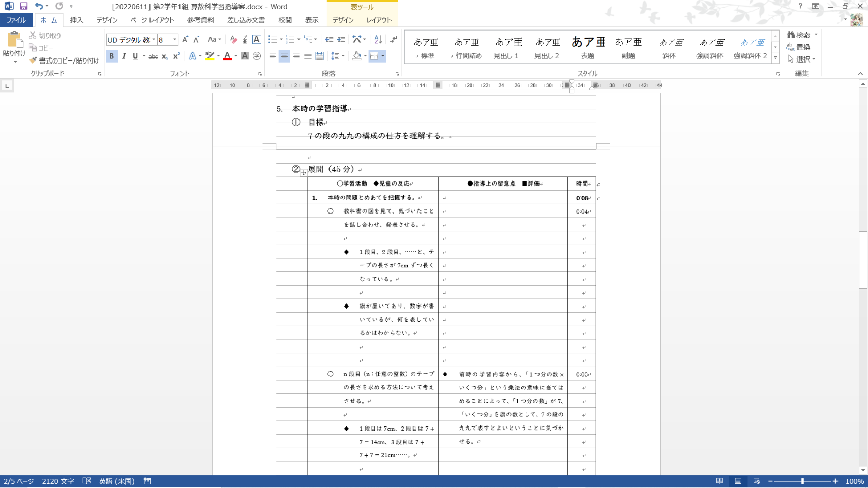Screen dimensions: 868x488
Task: Click the character border icon
Action: (x=257, y=39)
